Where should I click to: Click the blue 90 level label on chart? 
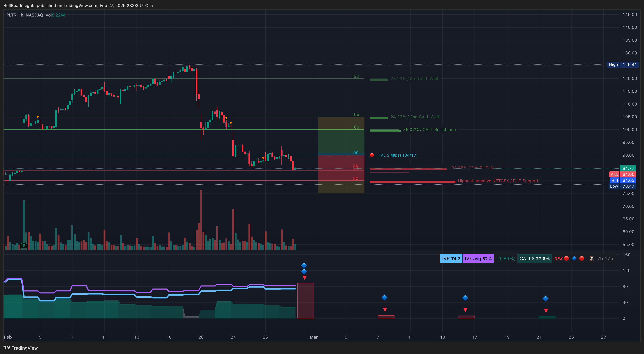[356, 153]
